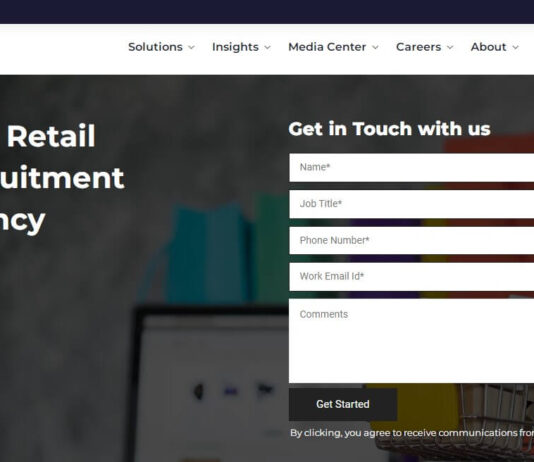Expand the chevron next to About
534x462 pixels.
516,47
